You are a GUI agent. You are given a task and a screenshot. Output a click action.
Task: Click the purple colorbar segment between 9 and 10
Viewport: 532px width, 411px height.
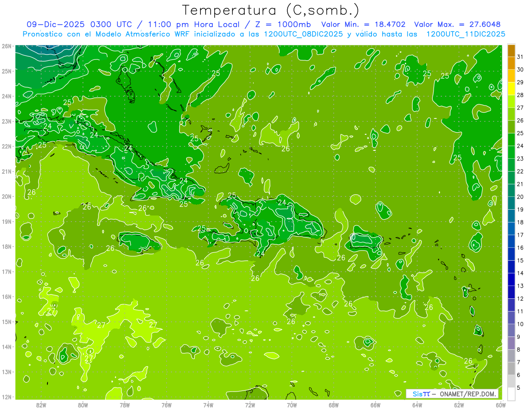(x=511, y=330)
